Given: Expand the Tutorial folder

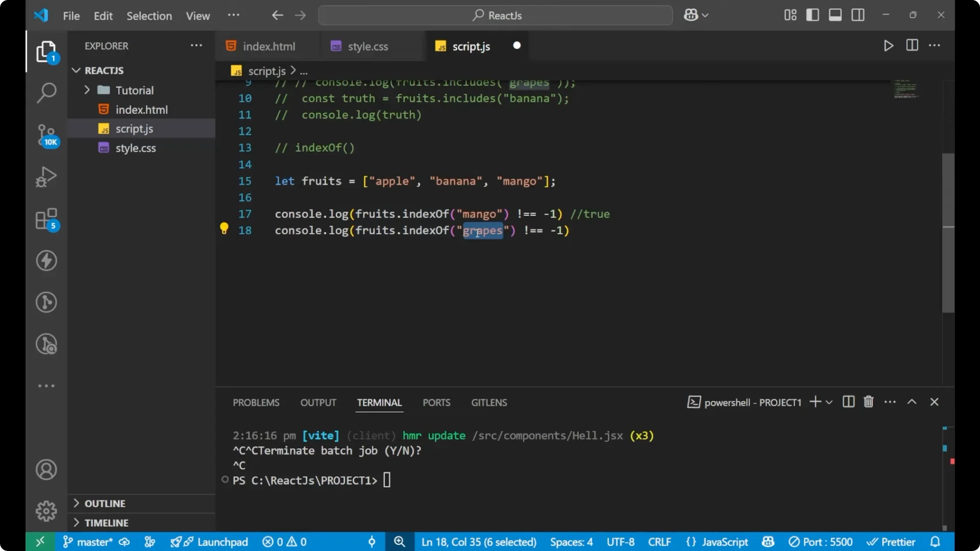Looking at the screenshot, I should pyautogui.click(x=87, y=90).
